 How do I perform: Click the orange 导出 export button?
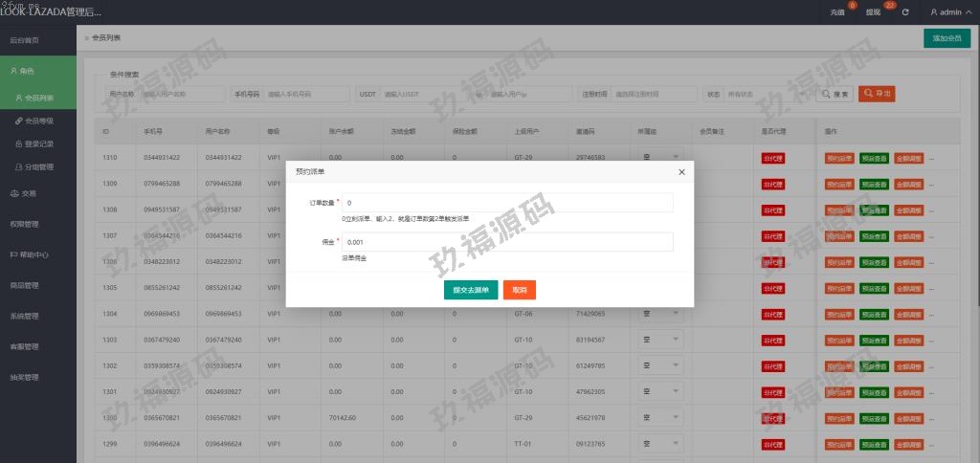tap(877, 94)
